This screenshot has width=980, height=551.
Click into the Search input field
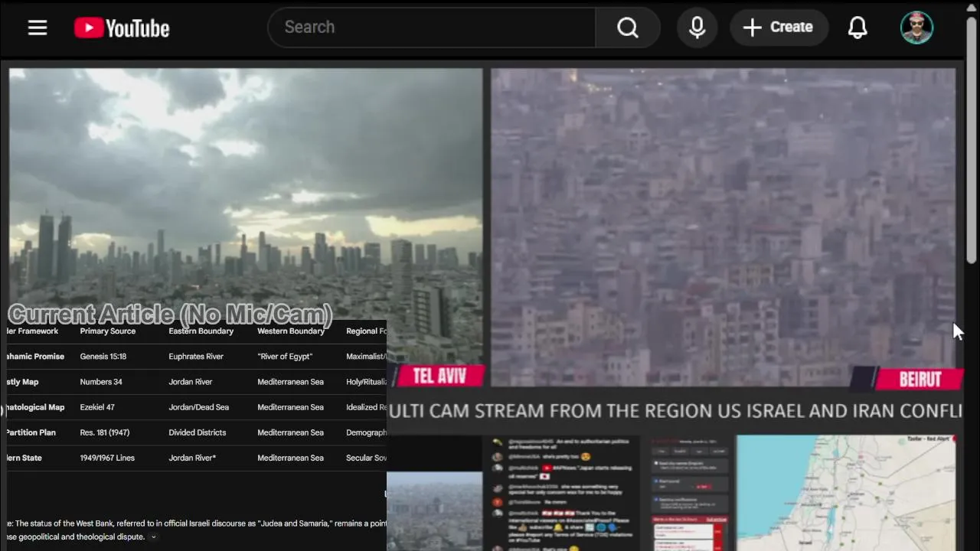coord(432,28)
